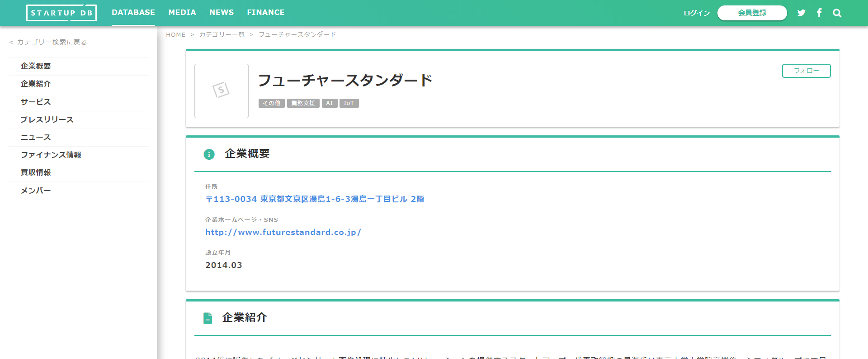Open the Facebook icon in header
The width and height of the screenshot is (868, 359).
[819, 13]
